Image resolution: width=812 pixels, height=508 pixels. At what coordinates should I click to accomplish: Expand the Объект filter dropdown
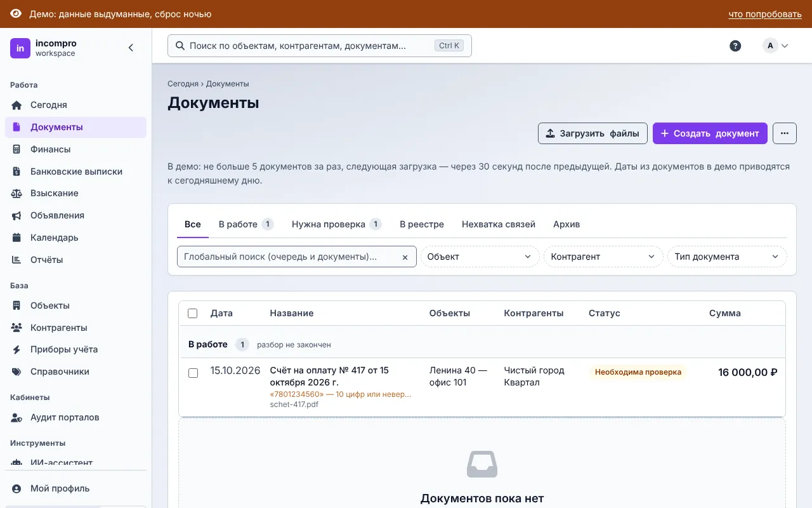(x=480, y=257)
